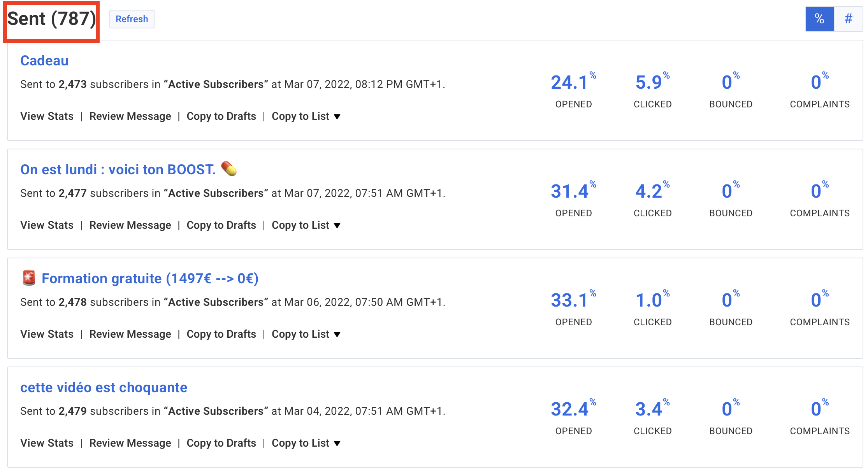Expand Copy to List dropdown for Cadeau
Viewport: 868px width, 470px height.
pyautogui.click(x=306, y=116)
